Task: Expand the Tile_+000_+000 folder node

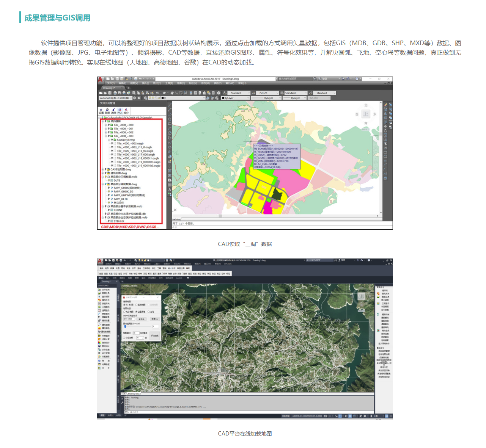Action: tap(106, 125)
